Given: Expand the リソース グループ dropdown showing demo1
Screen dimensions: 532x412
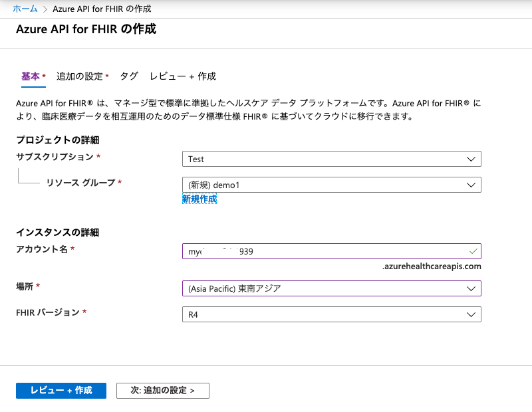Looking at the screenshot, I should 331,185.
